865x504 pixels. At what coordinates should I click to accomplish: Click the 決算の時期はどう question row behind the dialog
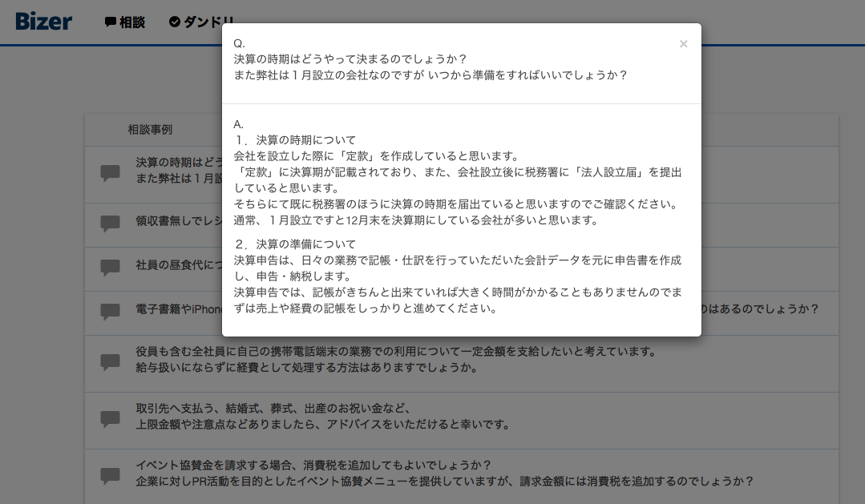click(153, 174)
